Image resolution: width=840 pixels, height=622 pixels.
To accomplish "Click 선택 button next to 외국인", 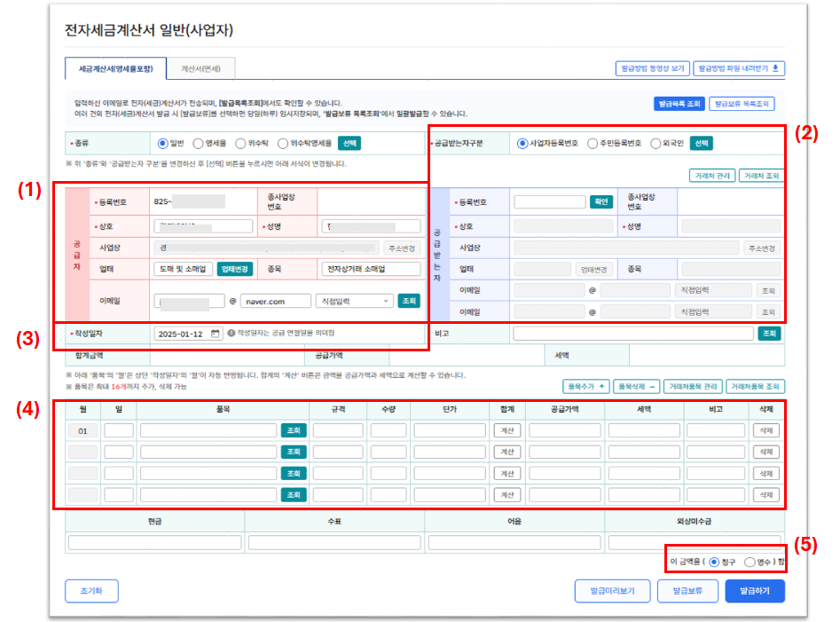I will point(702,144).
